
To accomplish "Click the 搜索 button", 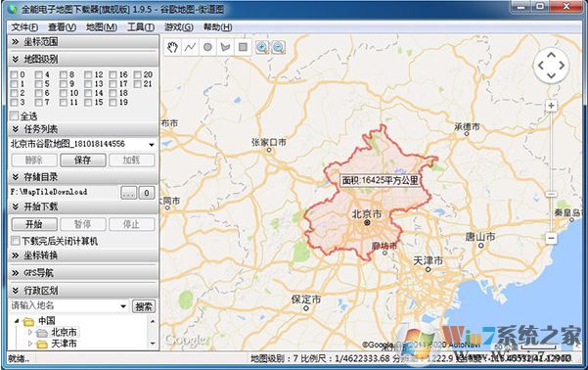I will tap(144, 306).
